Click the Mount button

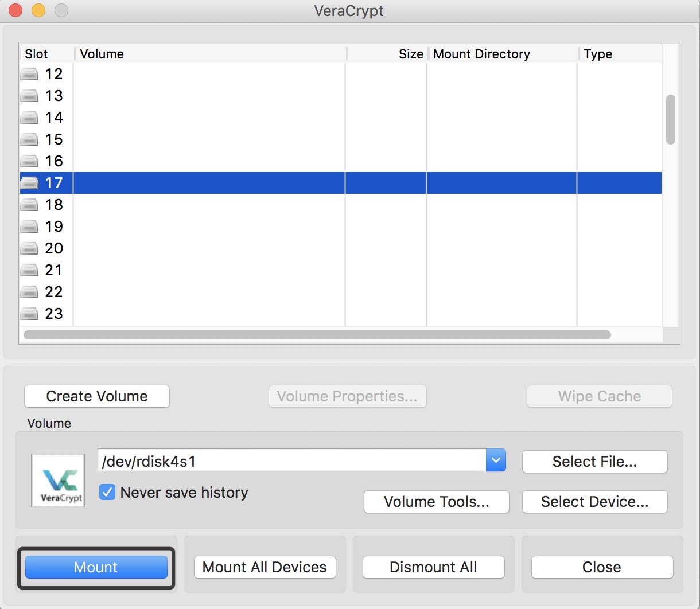click(x=96, y=567)
